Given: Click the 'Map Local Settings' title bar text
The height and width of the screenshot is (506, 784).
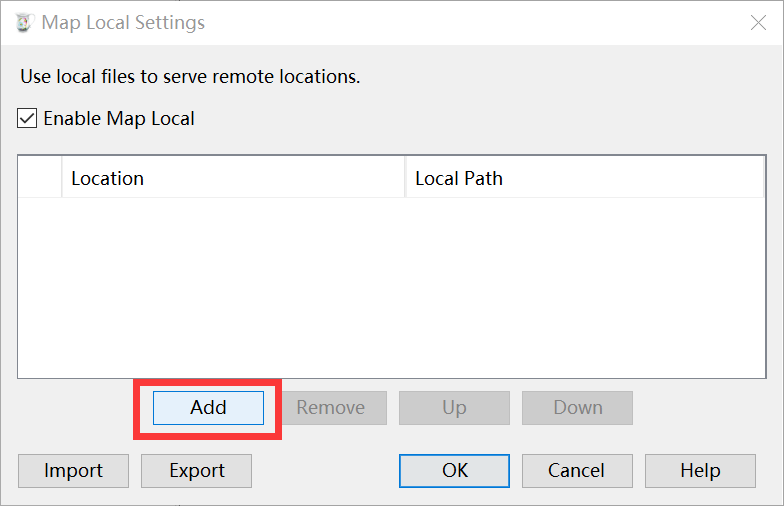Looking at the screenshot, I should click(x=123, y=22).
